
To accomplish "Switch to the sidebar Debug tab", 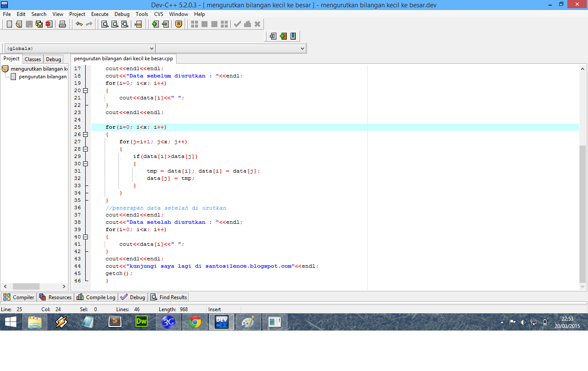I will (54, 59).
